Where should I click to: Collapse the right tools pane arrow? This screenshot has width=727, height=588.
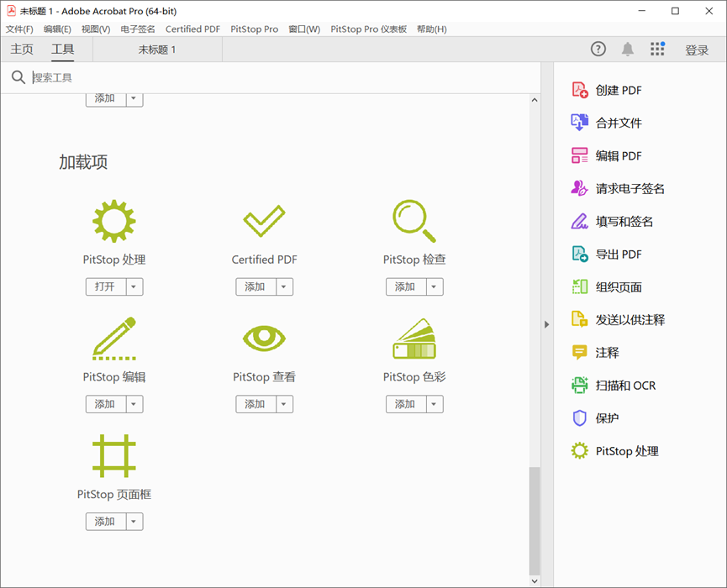coord(546,324)
